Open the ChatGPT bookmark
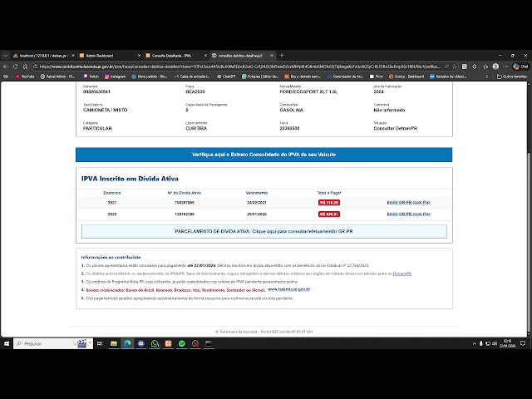The width and height of the screenshot is (532, 399). 226,76
